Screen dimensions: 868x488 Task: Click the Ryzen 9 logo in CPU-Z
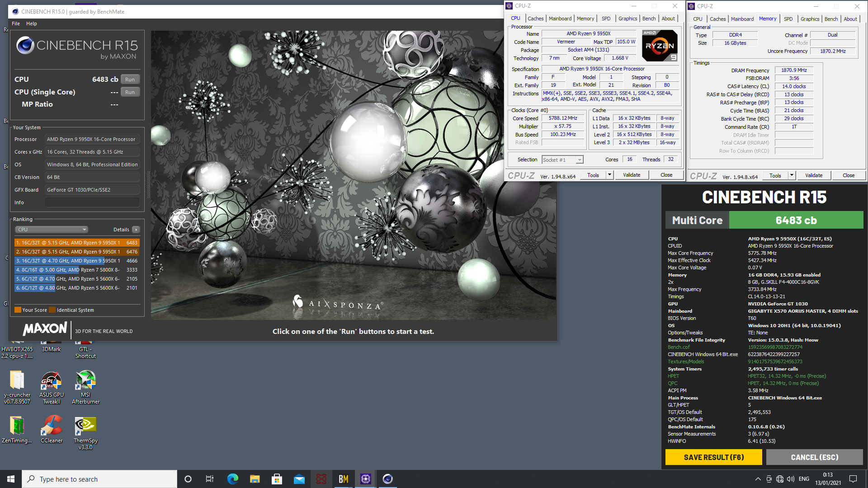click(x=660, y=46)
